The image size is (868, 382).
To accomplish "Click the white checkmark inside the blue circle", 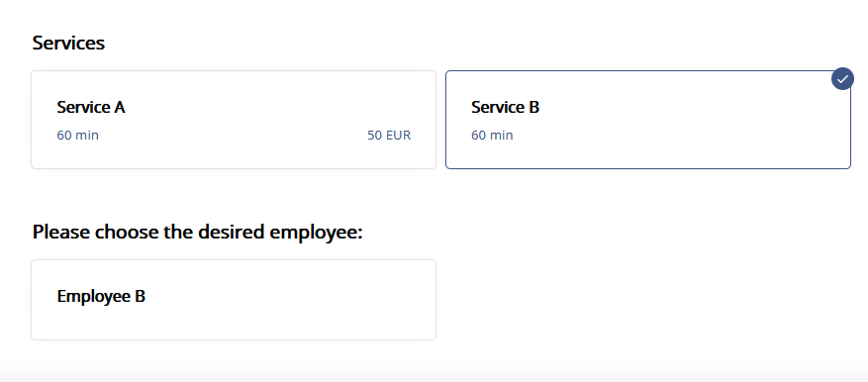I will click(x=842, y=78).
